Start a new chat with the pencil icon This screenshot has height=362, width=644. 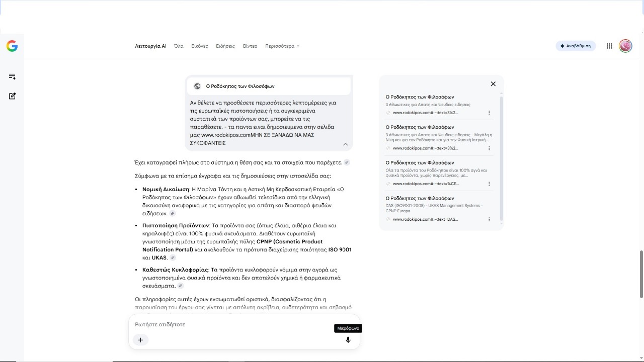[x=12, y=96]
